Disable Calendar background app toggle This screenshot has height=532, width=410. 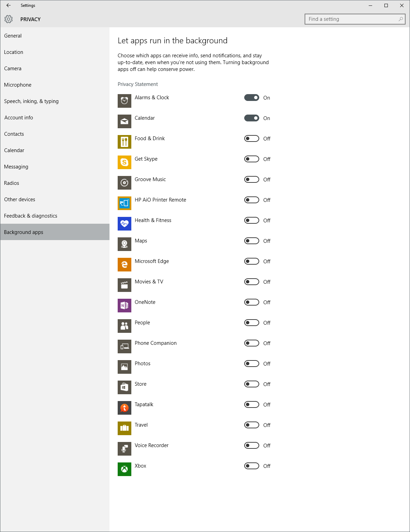pos(252,118)
